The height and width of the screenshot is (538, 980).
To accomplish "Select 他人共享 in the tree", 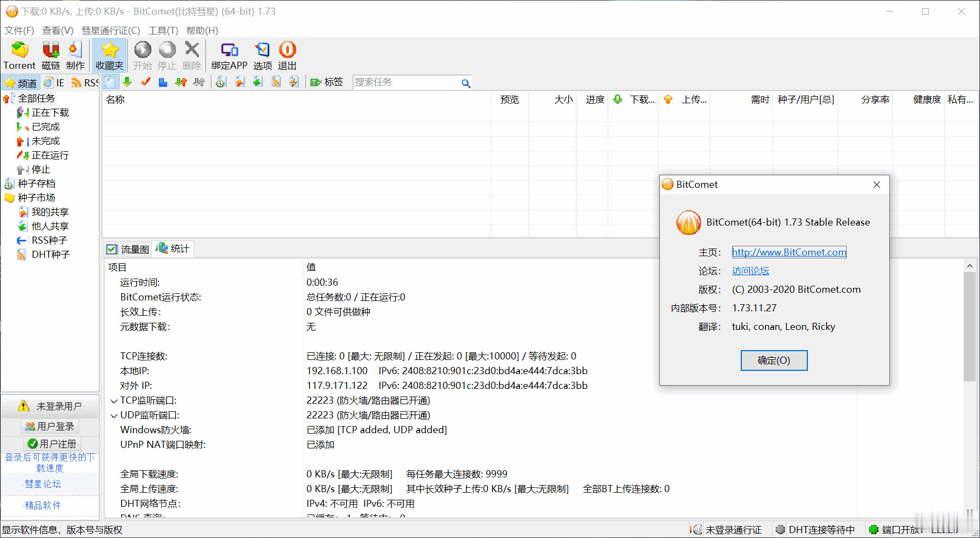I will point(50,226).
